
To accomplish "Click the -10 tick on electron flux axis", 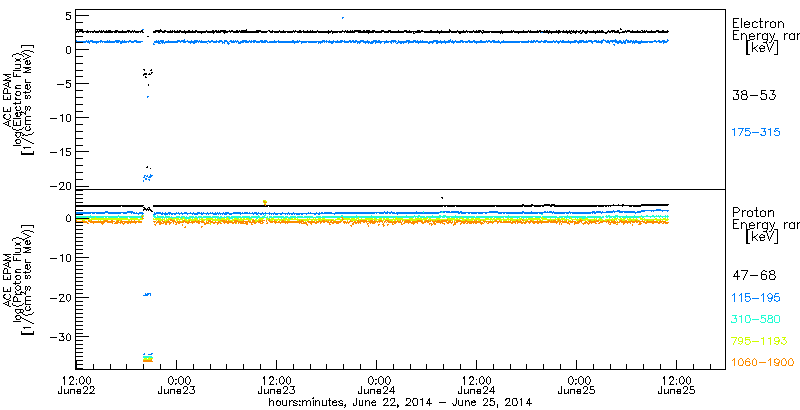I will (60, 118).
